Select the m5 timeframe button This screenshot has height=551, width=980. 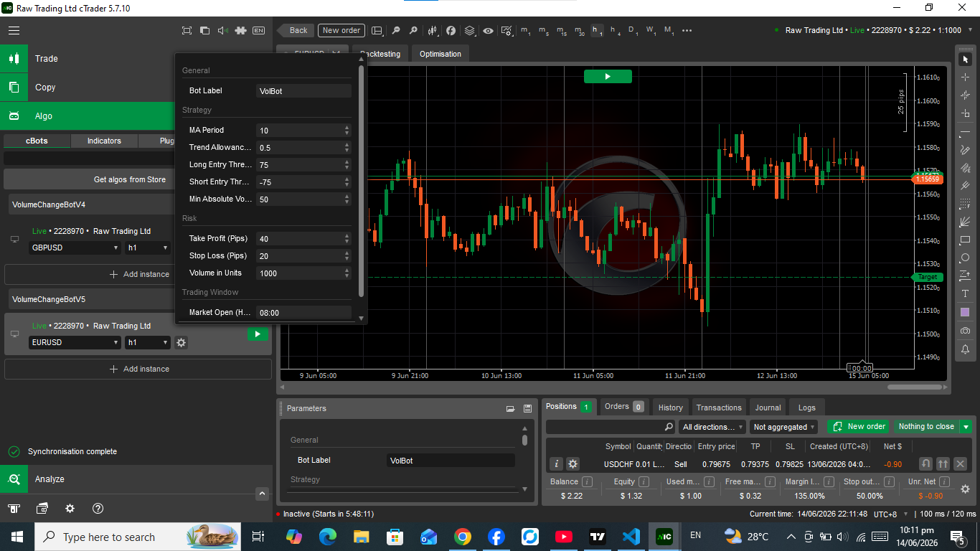[543, 30]
